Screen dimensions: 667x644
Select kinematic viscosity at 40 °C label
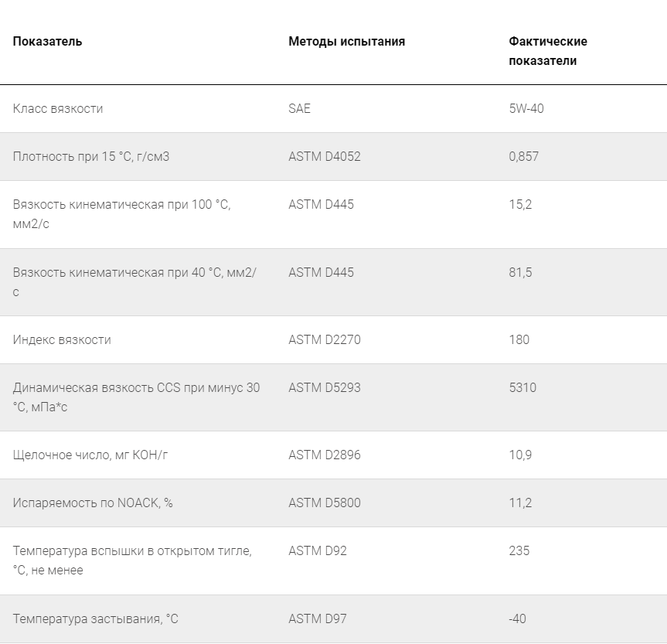134,282
